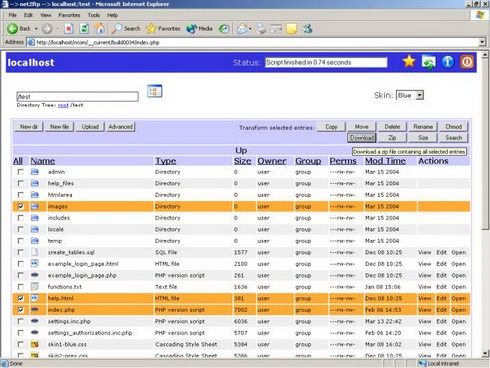Viewport: 490px width, 368px height.
Task: Click the All select link
Action: 18,161
